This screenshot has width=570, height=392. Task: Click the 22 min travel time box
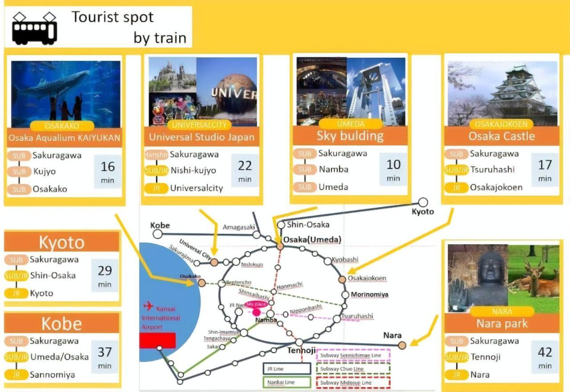coord(245,171)
